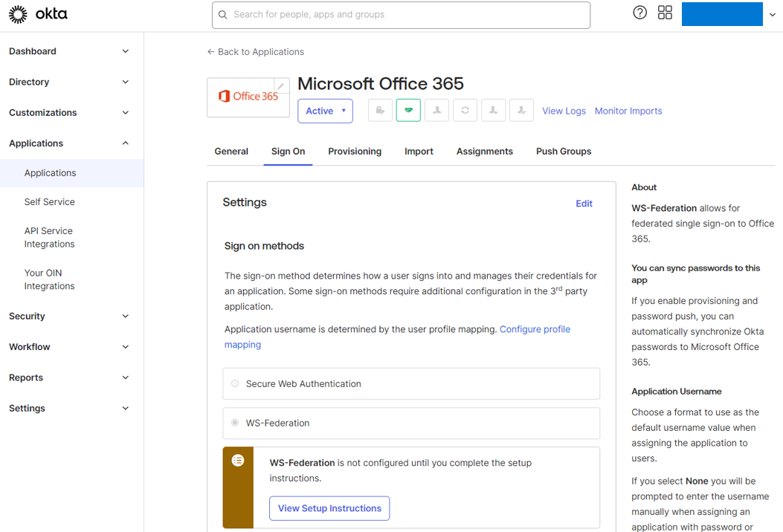Click the View Setup Instructions button

tap(329, 508)
